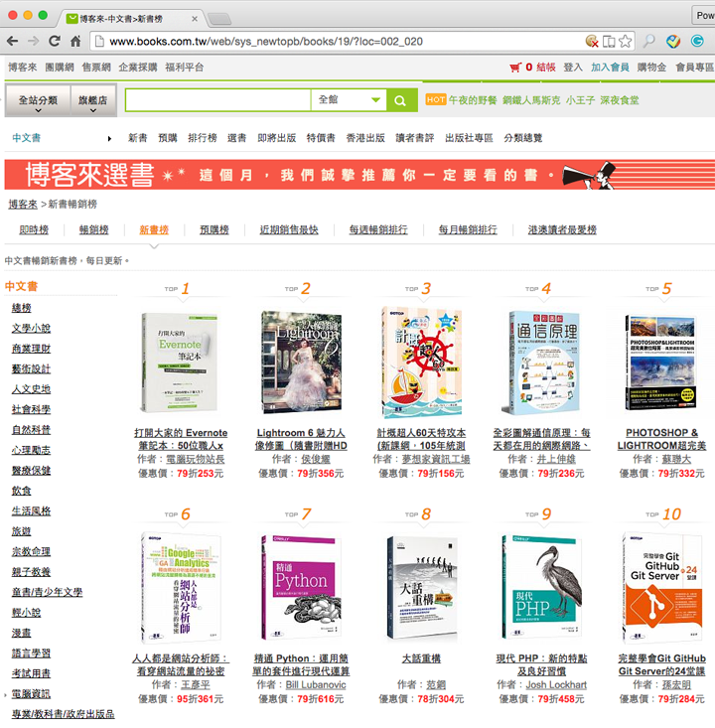
Task: Reload the page with the refresh icon
Action: (x=55, y=42)
